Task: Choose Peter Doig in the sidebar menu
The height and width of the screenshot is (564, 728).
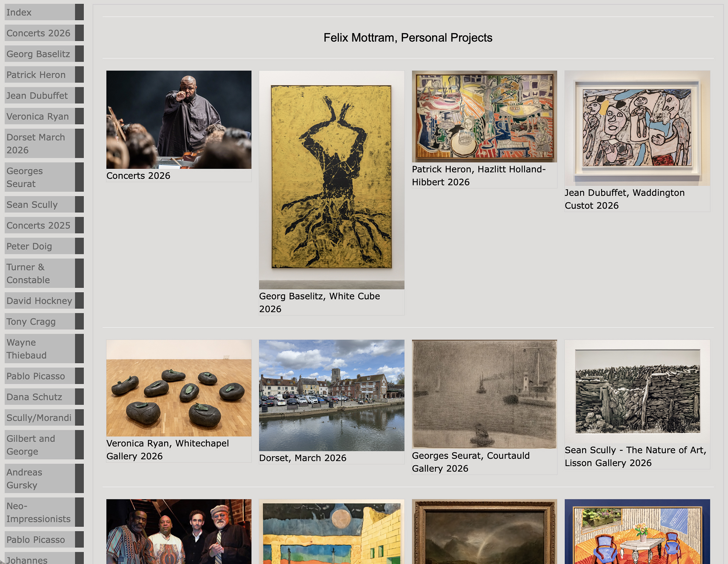Action: click(x=44, y=246)
